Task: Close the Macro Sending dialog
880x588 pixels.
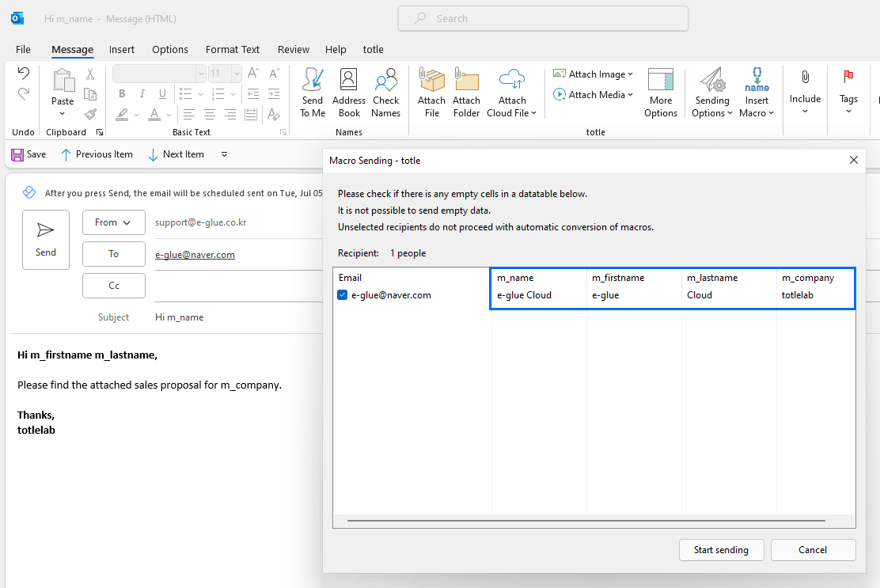Action: (854, 160)
